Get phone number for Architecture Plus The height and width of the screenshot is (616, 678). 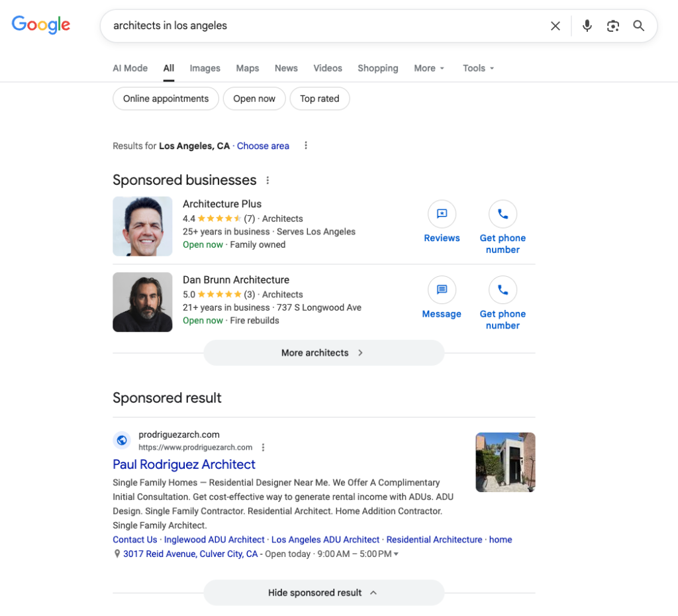point(503,215)
